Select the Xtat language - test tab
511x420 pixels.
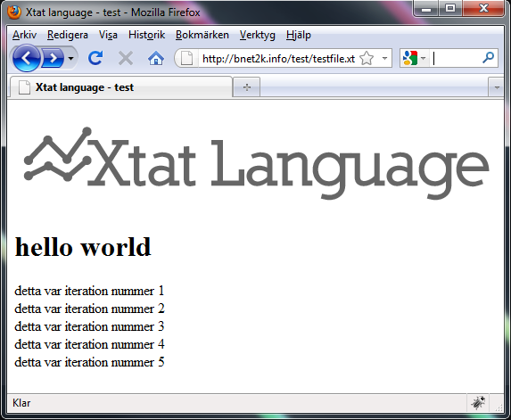click(121, 87)
